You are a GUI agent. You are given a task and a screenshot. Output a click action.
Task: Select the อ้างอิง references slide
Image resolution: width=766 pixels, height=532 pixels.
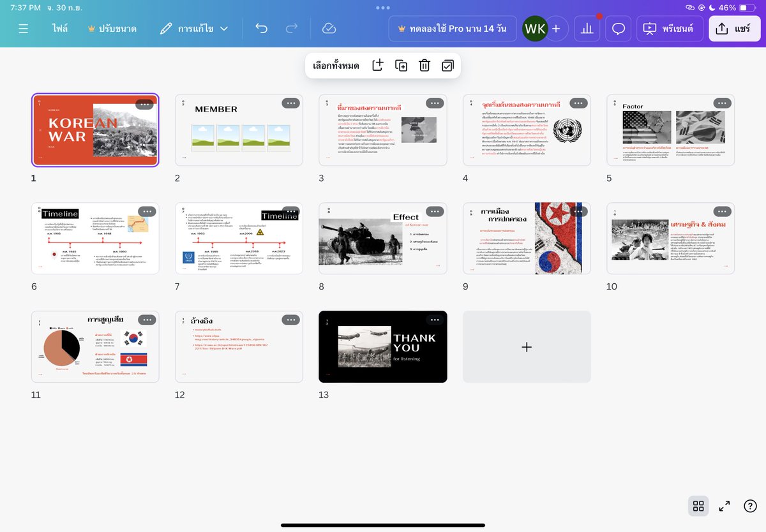tap(239, 347)
